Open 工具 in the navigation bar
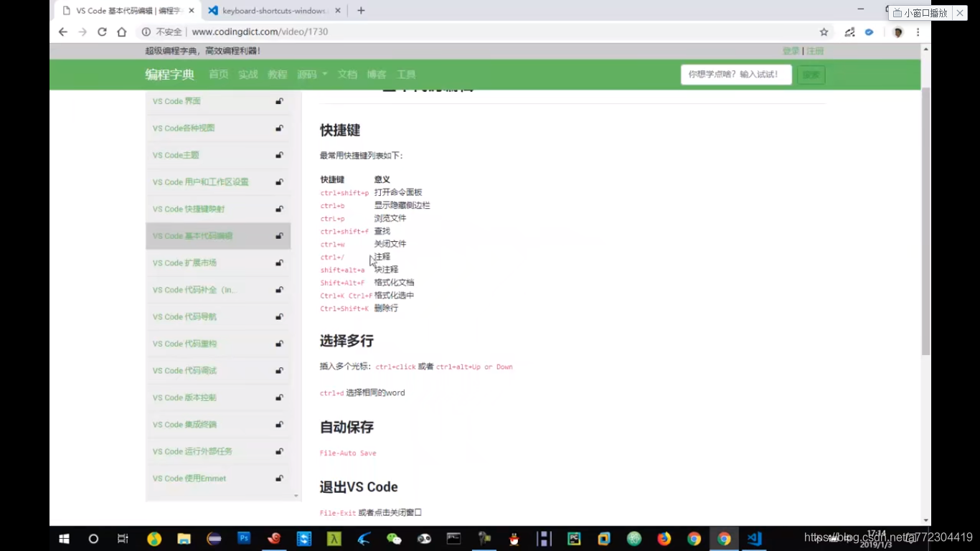Viewport: 980px width, 551px height. (x=406, y=75)
